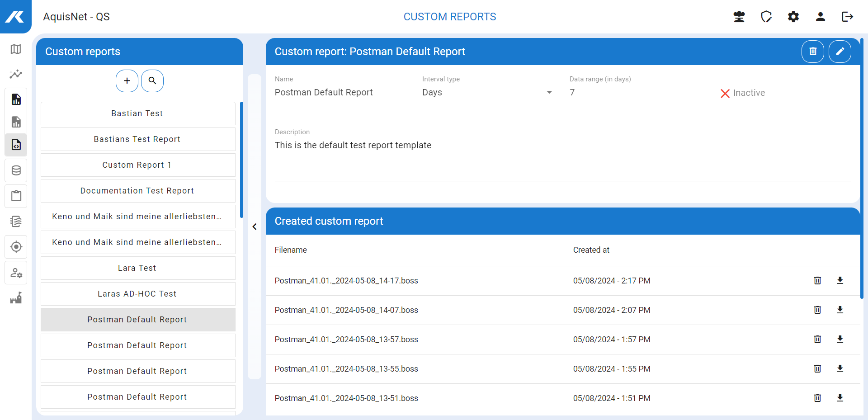Click the Description text area

click(x=562, y=158)
